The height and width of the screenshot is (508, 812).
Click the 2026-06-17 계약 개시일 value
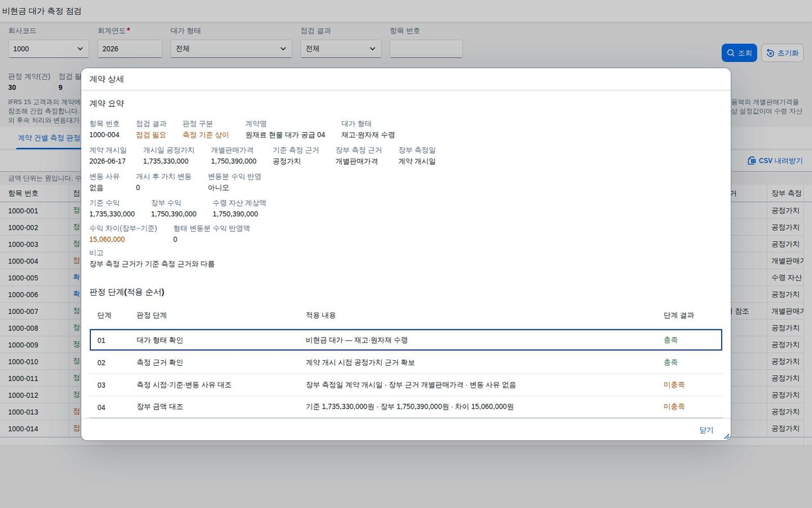click(108, 161)
